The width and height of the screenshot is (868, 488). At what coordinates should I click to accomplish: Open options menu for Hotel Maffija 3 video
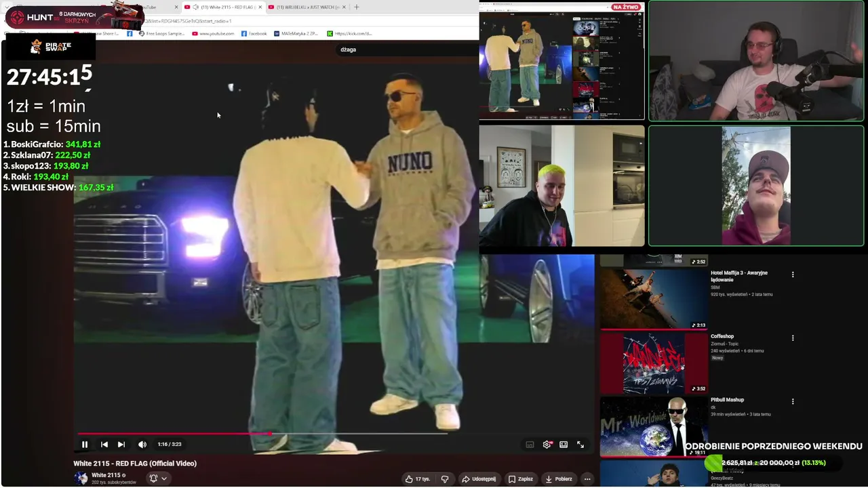point(793,274)
